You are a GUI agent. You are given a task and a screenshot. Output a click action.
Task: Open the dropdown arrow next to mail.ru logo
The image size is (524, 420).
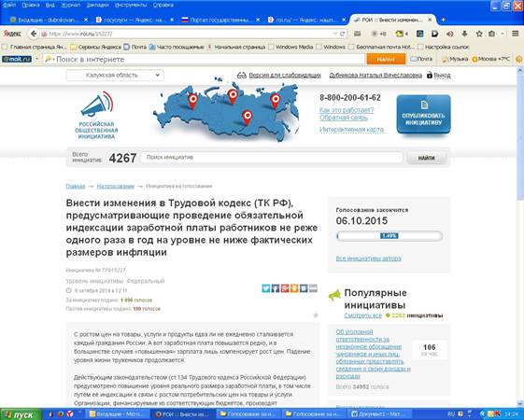tap(36, 59)
